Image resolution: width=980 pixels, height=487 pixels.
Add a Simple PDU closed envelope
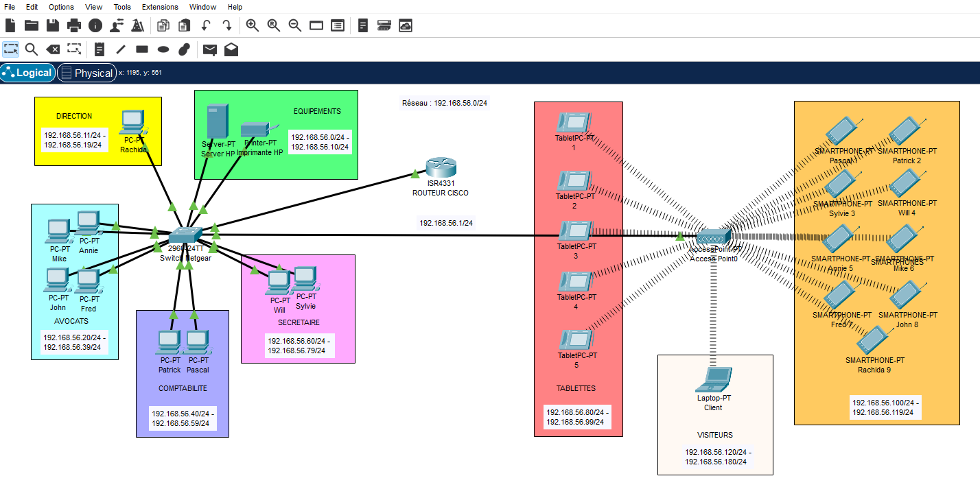[x=210, y=49]
